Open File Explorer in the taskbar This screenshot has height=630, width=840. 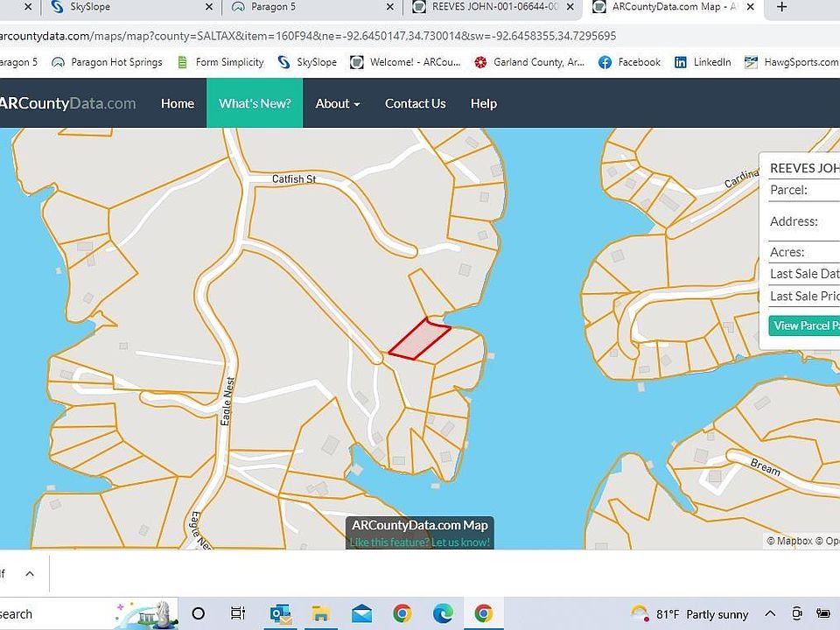click(320, 613)
